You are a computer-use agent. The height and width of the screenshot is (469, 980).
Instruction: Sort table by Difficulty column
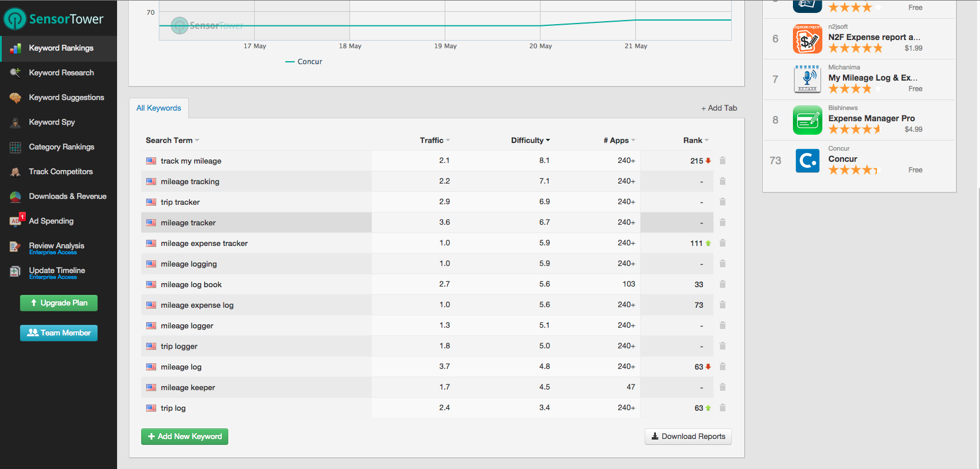[530, 141]
